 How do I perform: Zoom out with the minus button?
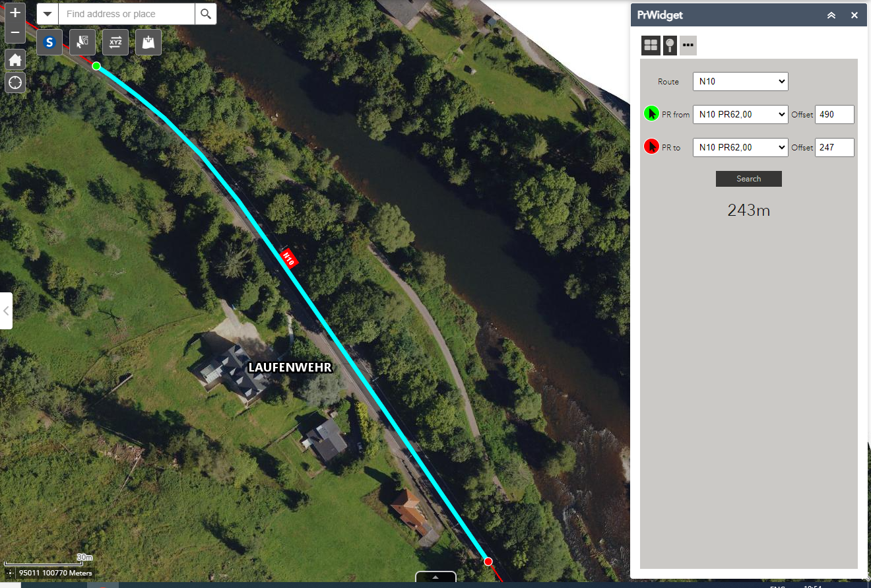tap(15, 32)
